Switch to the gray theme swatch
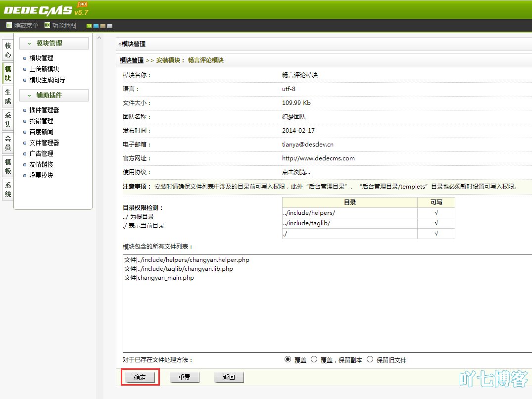532x399 pixels. (x=110, y=26)
